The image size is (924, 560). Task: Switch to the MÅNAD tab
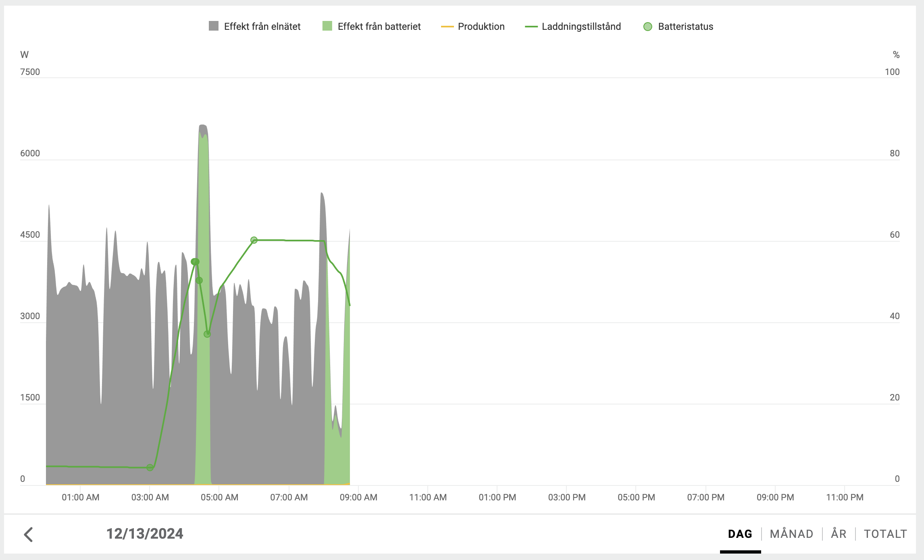791,534
